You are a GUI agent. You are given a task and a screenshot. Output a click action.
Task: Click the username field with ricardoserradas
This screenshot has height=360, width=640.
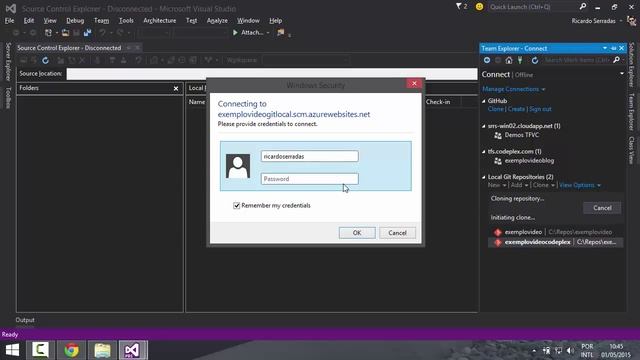[x=310, y=156]
